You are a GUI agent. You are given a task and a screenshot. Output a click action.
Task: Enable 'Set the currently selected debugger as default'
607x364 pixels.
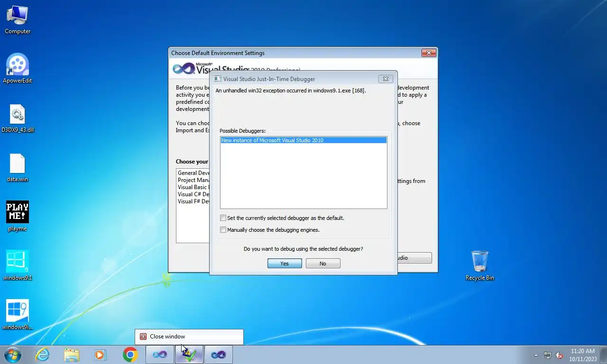pyautogui.click(x=223, y=218)
